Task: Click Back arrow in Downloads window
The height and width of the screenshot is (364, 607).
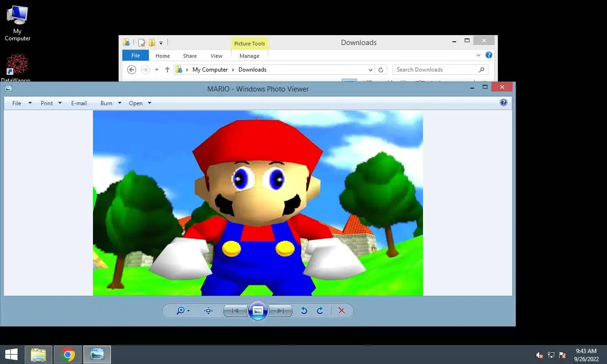Action: [x=132, y=70]
